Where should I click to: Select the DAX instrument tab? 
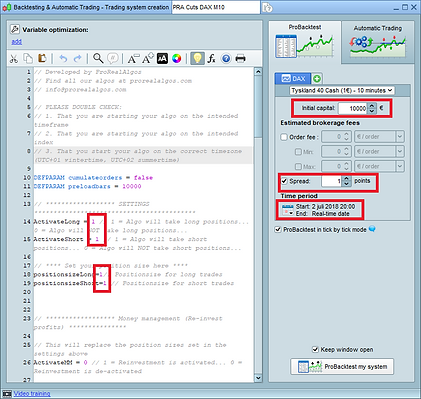(293, 79)
